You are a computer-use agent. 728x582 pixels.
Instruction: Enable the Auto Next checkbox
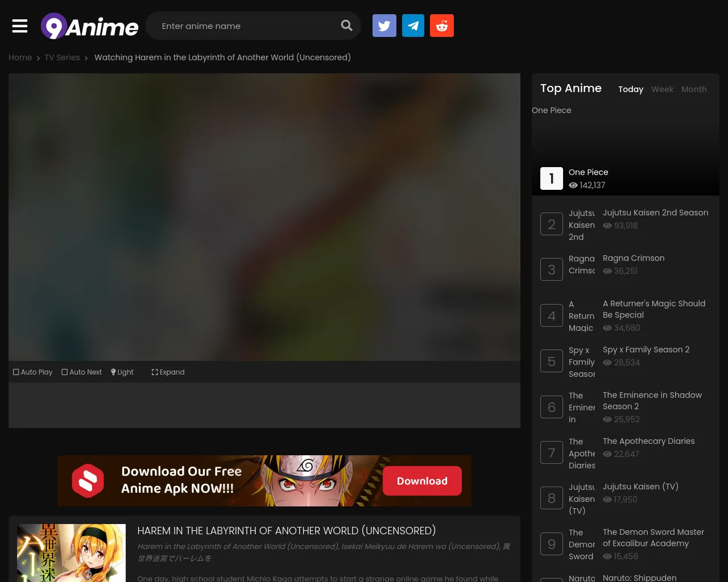(x=81, y=372)
